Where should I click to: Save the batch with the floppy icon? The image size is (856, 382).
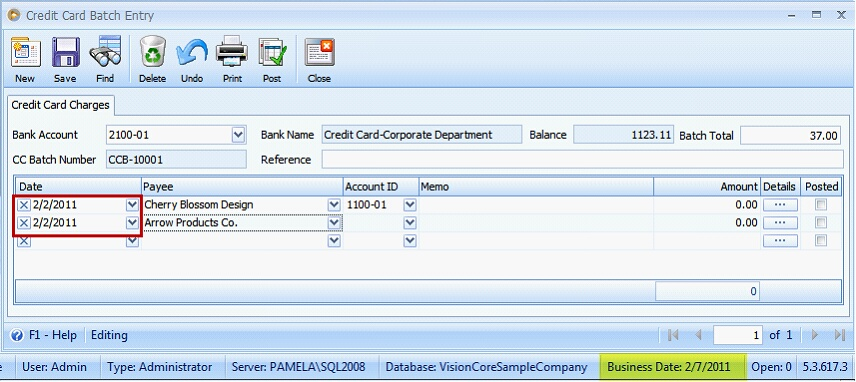(x=66, y=53)
